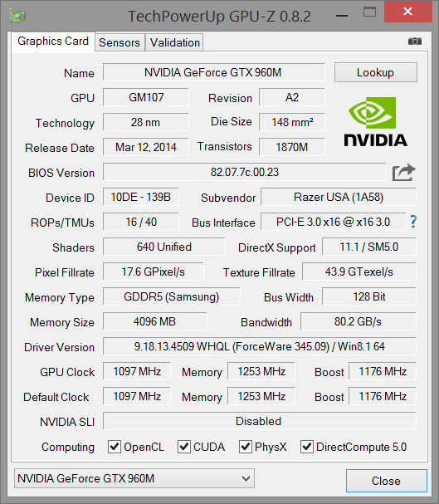Click the Driver Version text field
This screenshot has width=439, height=504.
point(260,346)
